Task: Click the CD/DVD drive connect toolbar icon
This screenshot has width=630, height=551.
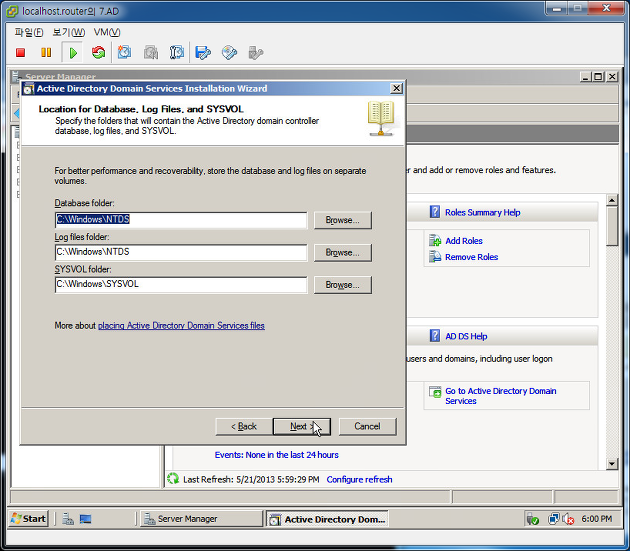Action: click(229, 53)
